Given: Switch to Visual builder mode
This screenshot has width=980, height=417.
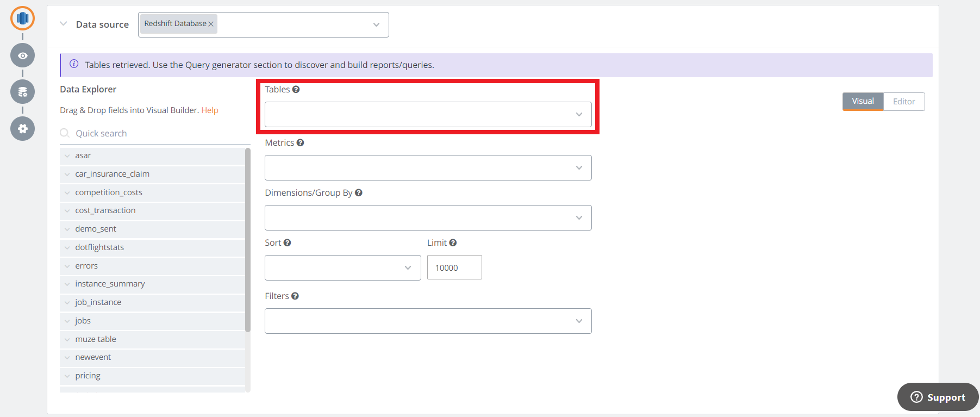Looking at the screenshot, I should 863,102.
